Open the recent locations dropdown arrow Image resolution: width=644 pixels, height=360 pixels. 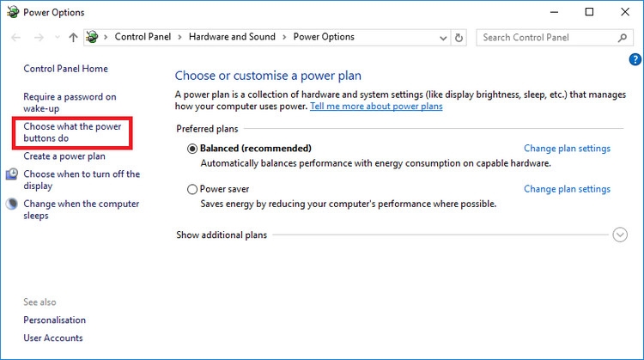[x=57, y=38]
